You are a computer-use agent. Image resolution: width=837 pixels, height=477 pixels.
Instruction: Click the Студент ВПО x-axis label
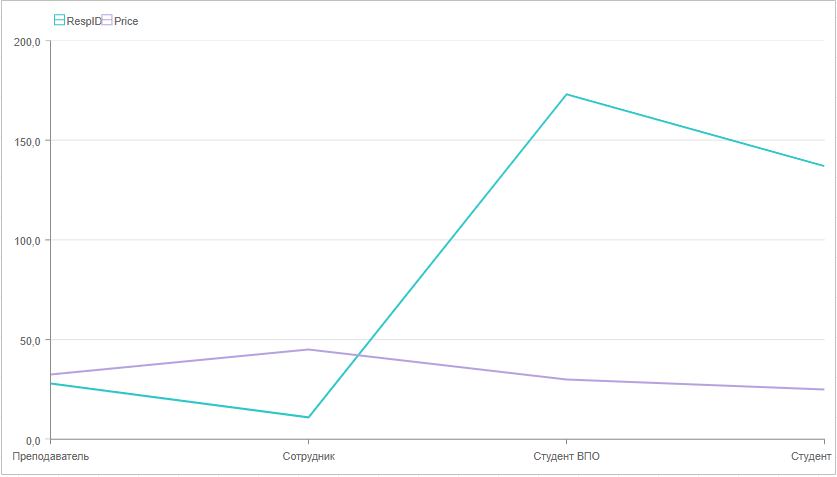click(x=566, y=457)
